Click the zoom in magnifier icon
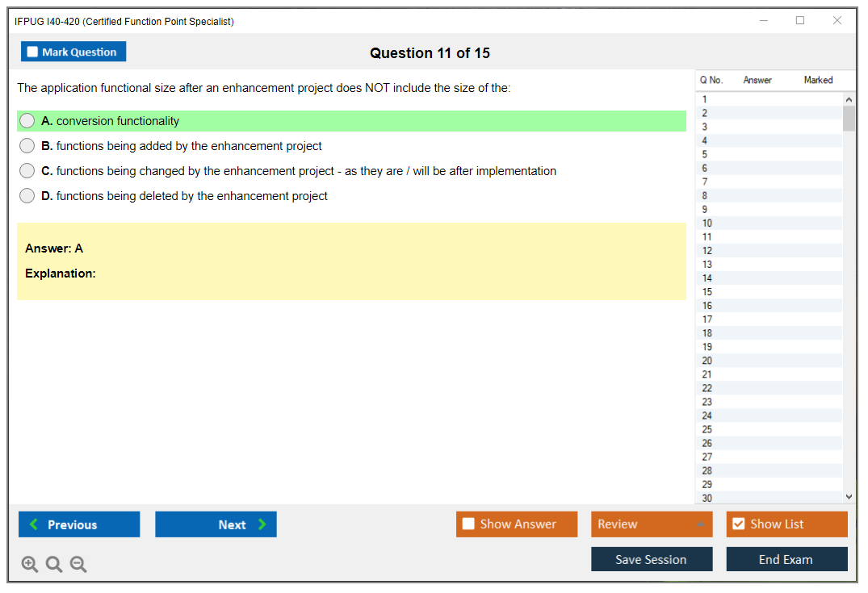This screenshot has width=868, height=593. coord(30,565)
